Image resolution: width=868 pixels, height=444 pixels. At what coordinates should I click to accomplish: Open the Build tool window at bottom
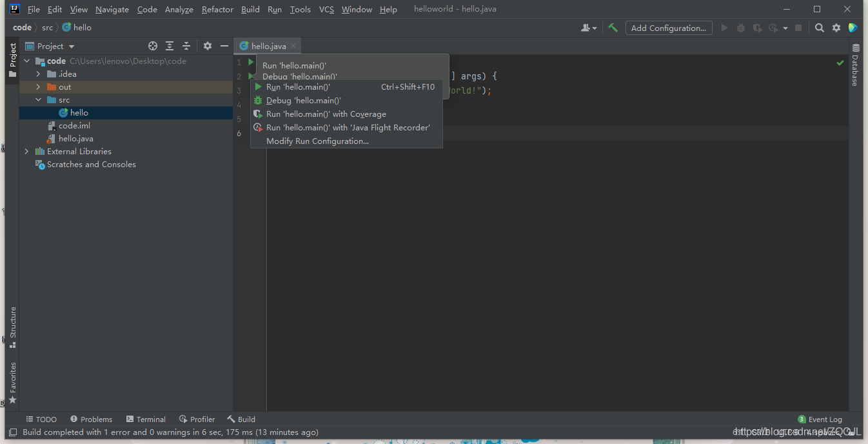241,419
